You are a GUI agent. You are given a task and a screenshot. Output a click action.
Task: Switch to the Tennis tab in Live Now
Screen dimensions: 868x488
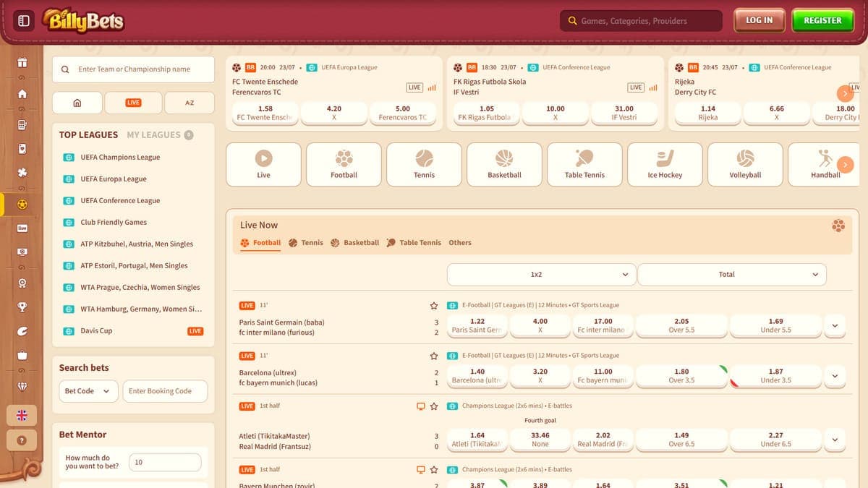point(306,243)
